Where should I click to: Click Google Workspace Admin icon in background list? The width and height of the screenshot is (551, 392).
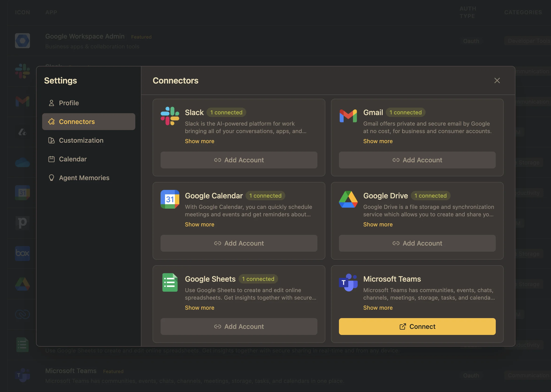click(22, 41)
